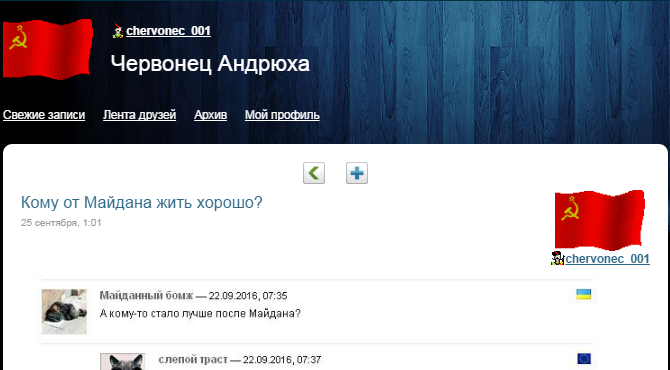Image resolution: width=670 pixels, height=370 pixels.
Task: Select the commenter name слепой траст
Action: click(x=193, y=360)
